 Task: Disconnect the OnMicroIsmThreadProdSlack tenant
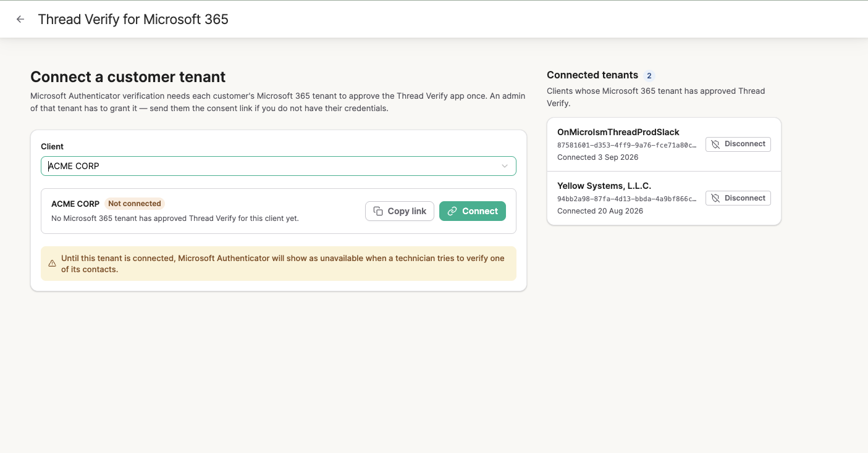click(738, 144)
